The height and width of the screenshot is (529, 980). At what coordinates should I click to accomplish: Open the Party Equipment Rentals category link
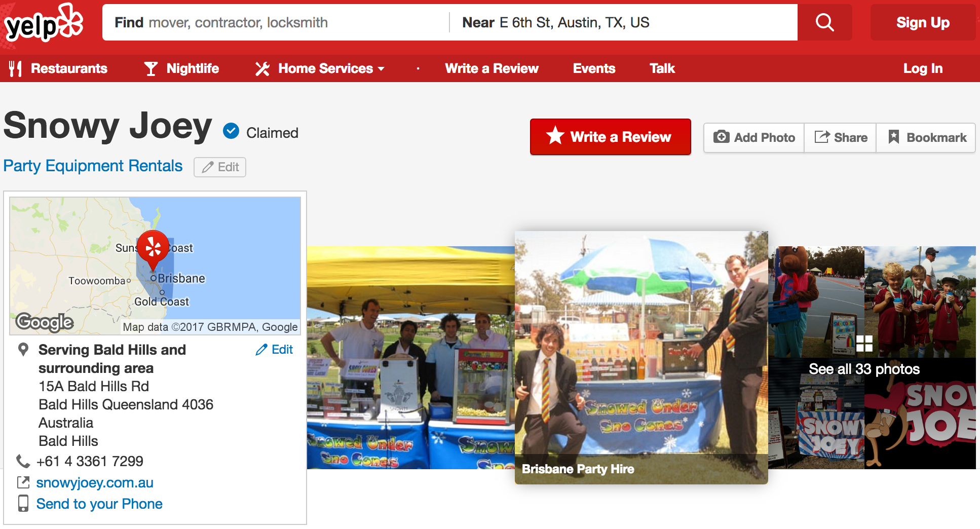(x=93, y=166)
